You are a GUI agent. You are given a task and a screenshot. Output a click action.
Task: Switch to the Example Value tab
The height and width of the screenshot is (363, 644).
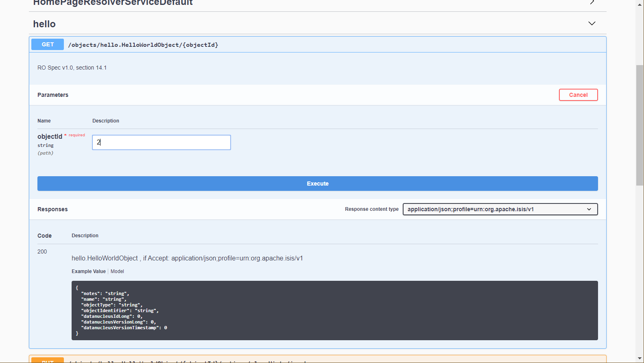(89, 271)
